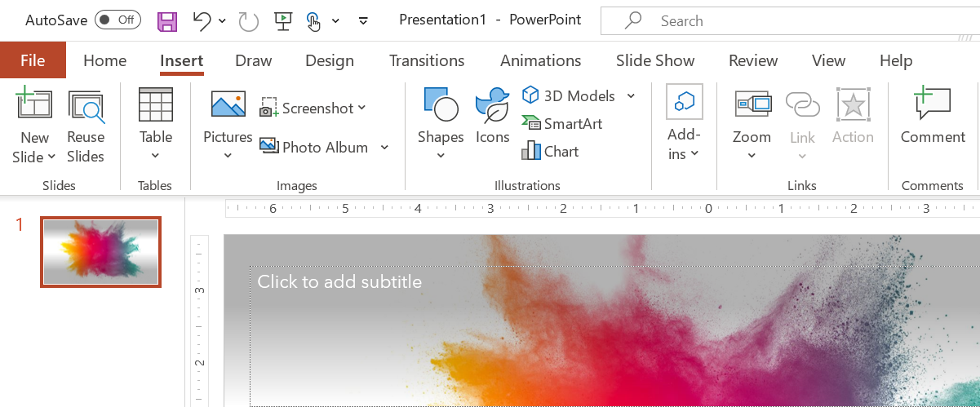Click the Touch/Mouse Mode icon

point(314,21)
